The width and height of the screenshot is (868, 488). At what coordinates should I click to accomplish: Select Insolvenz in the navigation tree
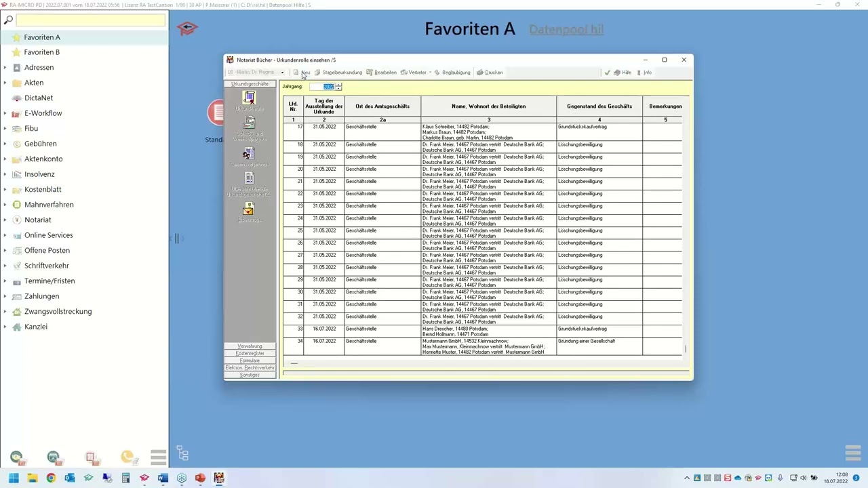tap(39, 174)
